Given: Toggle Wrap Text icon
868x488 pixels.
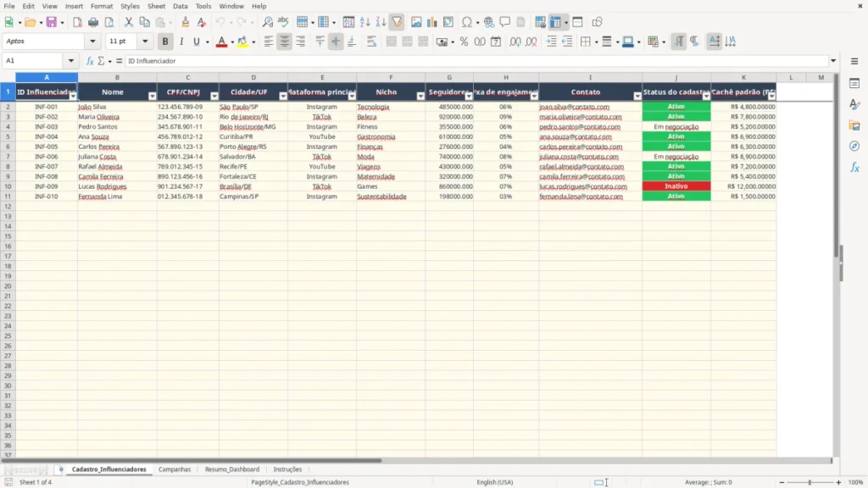Looking at the screenshot, I should click(371, 42).
